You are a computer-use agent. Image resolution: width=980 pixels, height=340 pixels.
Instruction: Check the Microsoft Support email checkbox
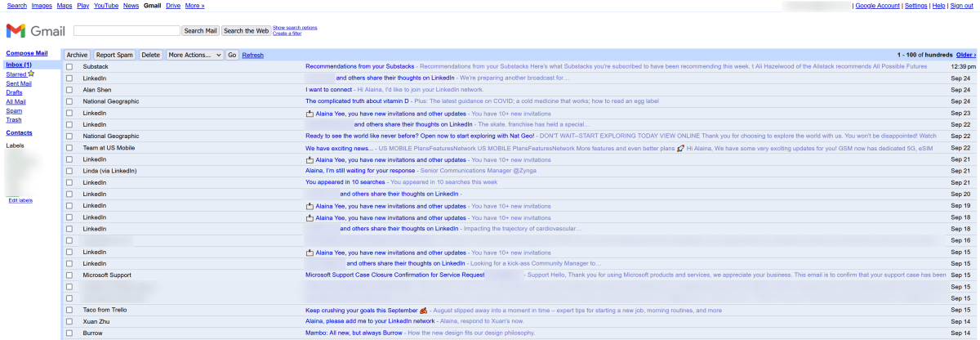[69, 275]
